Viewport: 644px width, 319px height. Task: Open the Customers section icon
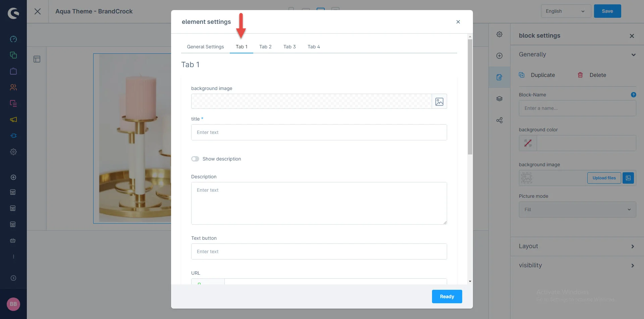point(13,87)
